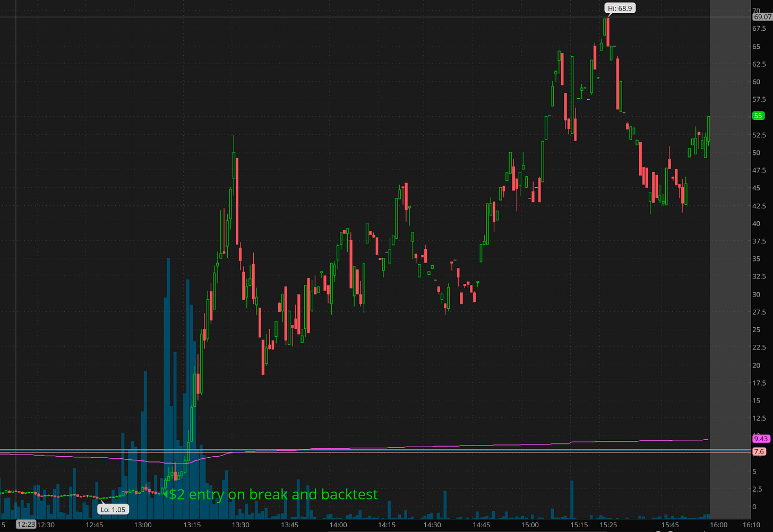
Task: Click the 15:15 time axis label
Action: tap(579, 525)
